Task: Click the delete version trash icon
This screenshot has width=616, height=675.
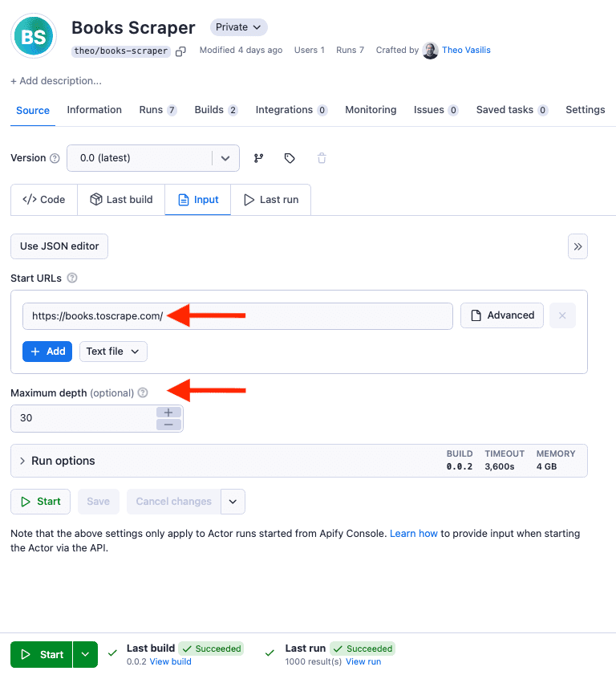Action: [321, 158]
